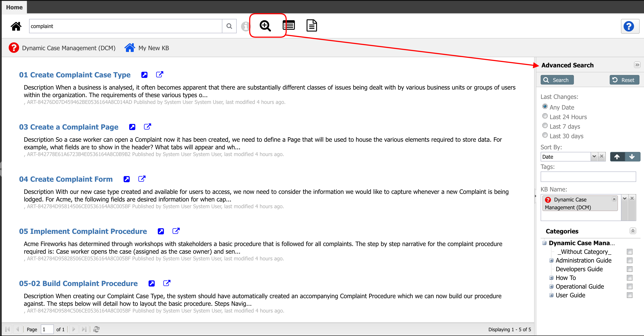Open 03 Create a Complaint Page inline icon
The height and width of the screenshot is (336, 644).
[x=132, y=127]
